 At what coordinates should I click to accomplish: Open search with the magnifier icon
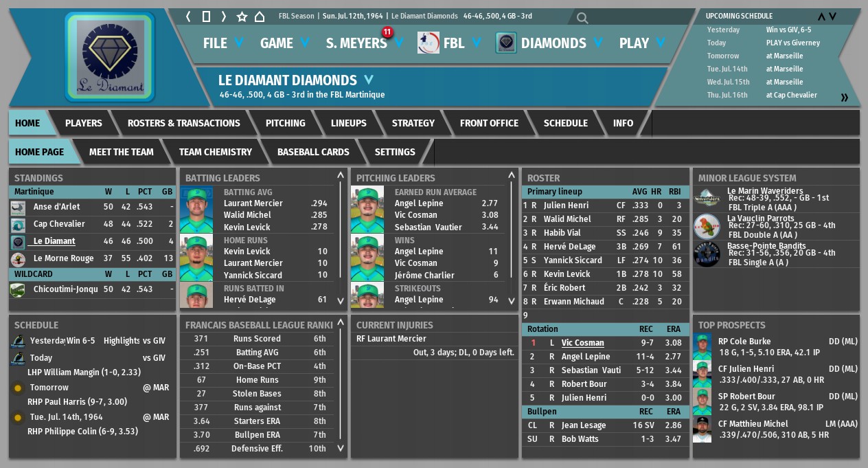(x=582, y=19)
